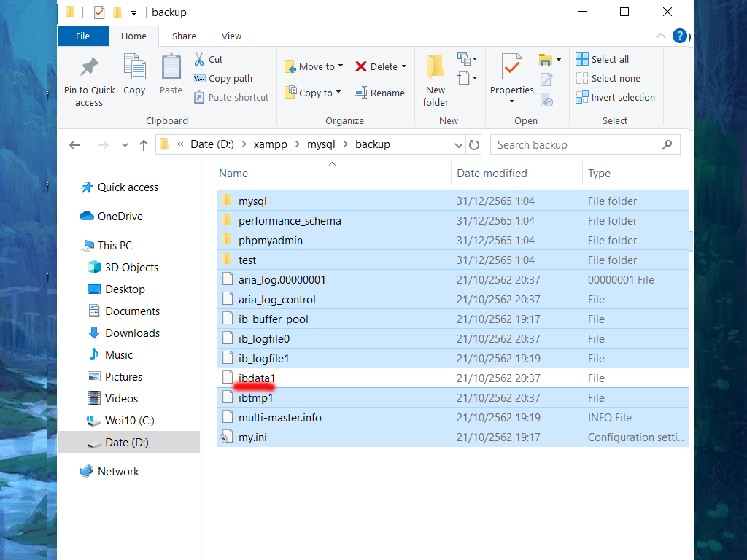The image size is (747, 560).
Task: Click the Copy path icon
Action: (x=199, y=79)
